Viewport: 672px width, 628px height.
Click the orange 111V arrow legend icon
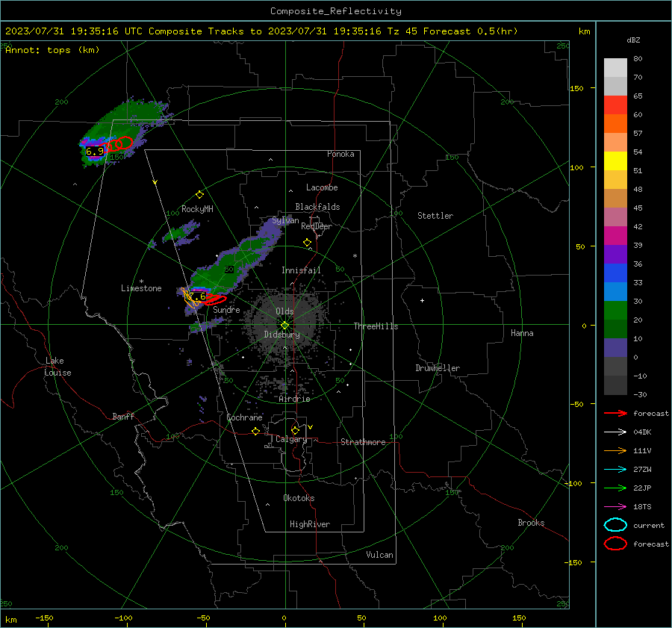click(615, 450)
